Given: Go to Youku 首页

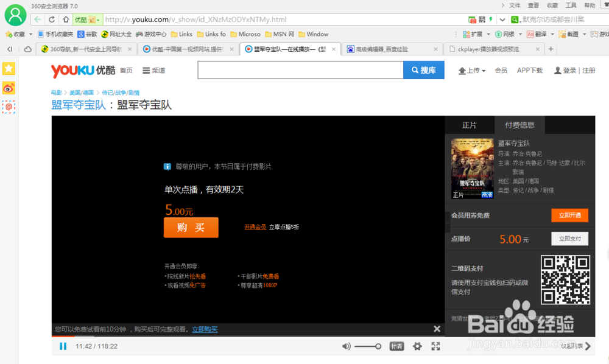Looking at the screenshot, I should [126, 70].
